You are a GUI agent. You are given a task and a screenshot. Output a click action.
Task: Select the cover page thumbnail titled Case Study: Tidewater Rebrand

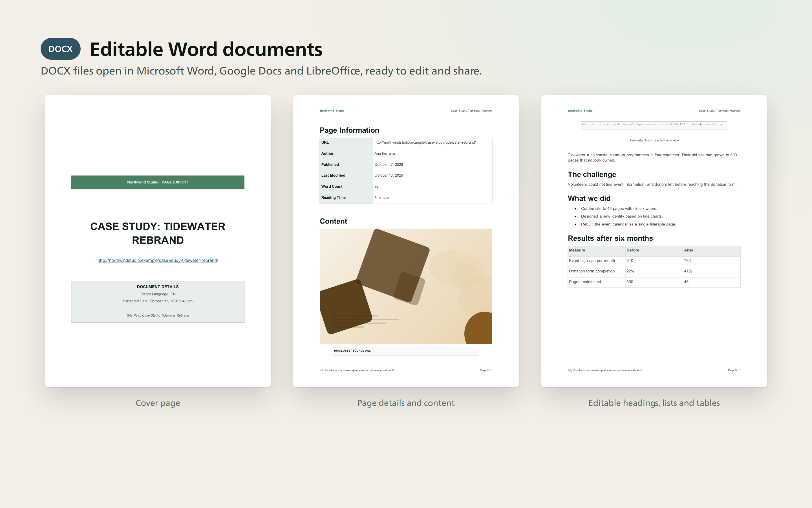coord(158,241)
